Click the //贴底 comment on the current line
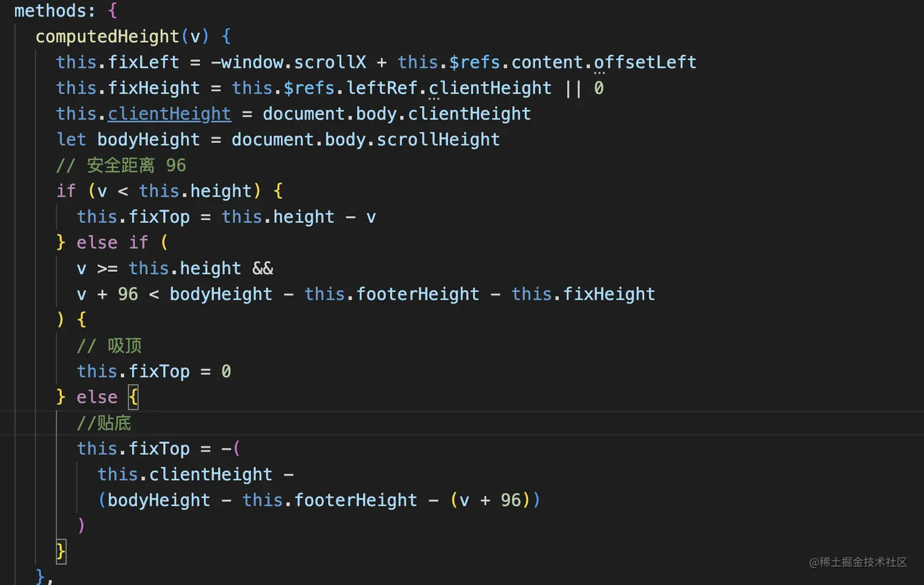924x585 pixels. [104, 423]
